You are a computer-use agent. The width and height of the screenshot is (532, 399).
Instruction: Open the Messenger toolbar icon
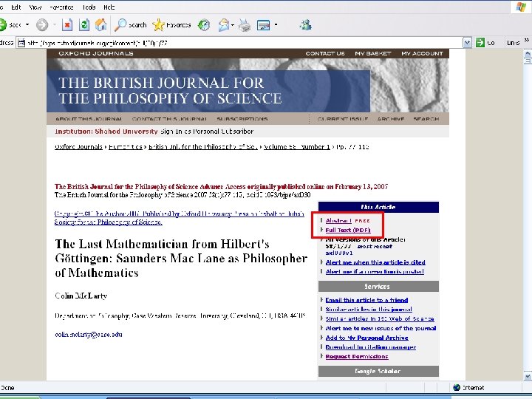point(306,25)
